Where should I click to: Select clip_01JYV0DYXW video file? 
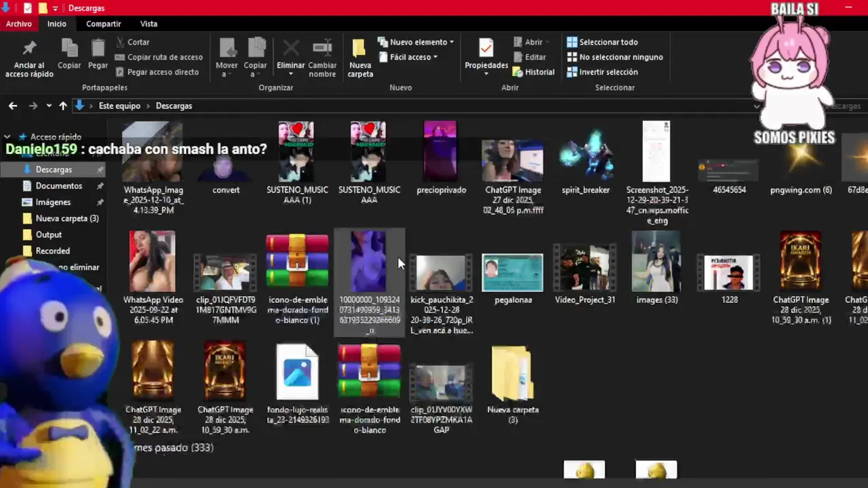coord(441,399)
